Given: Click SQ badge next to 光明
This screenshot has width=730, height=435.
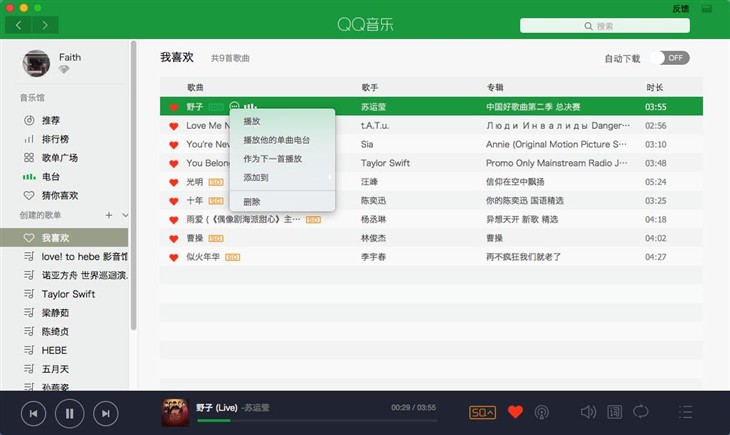Looking at the screenshot, I should [x=216, y=182].
